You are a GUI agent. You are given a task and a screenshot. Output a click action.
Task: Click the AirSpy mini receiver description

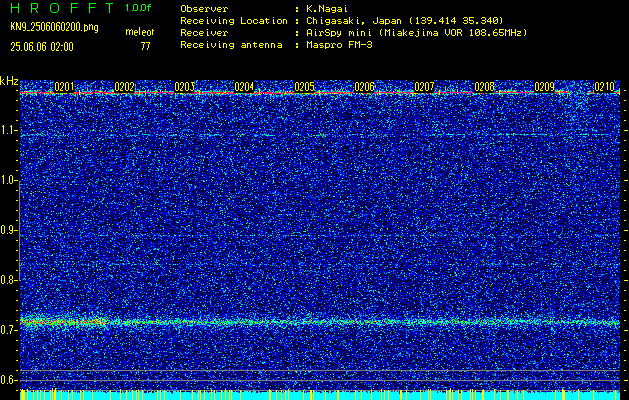416,33
